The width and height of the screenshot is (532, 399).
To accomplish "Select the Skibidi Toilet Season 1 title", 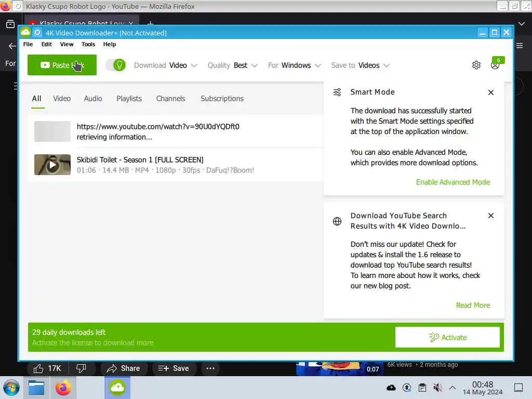I will [x=140, y=160].
